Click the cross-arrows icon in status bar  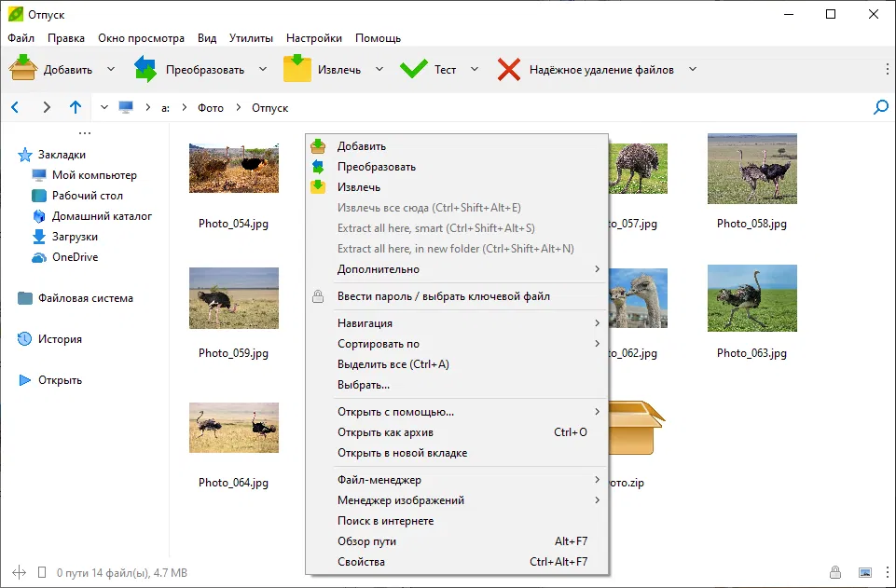[x=19, y=572]
